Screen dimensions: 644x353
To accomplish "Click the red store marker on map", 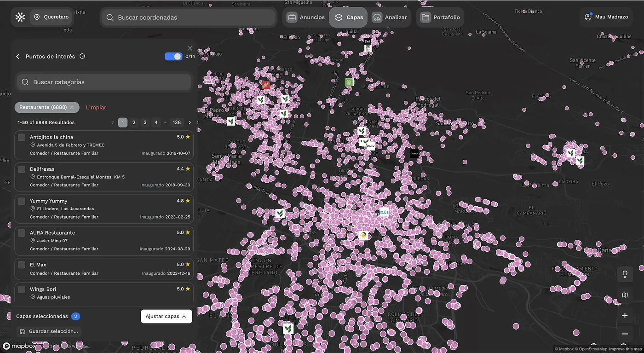I will point(265,85).
